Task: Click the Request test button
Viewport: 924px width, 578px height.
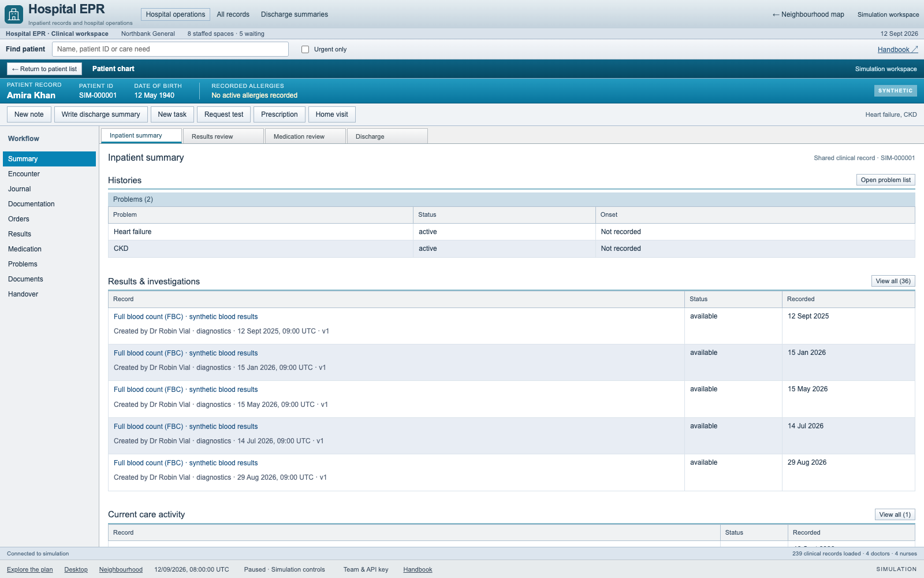Action: click(224, 114)
